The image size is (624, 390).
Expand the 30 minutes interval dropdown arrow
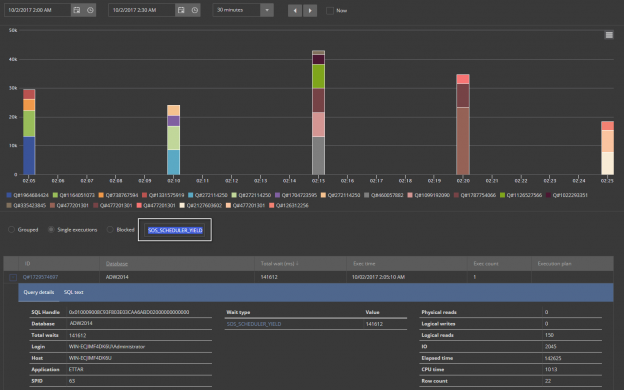coord(267,10)
